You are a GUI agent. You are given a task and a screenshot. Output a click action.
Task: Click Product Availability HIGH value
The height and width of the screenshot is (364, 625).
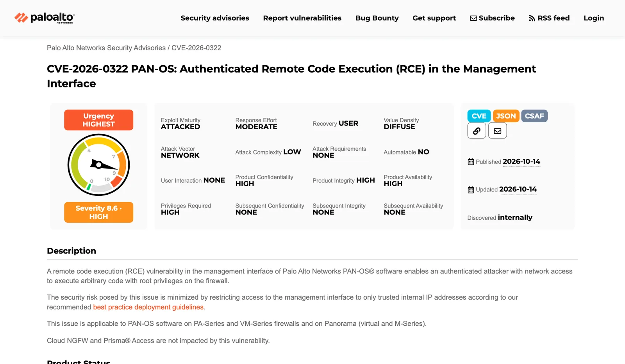tap(393, 184)
